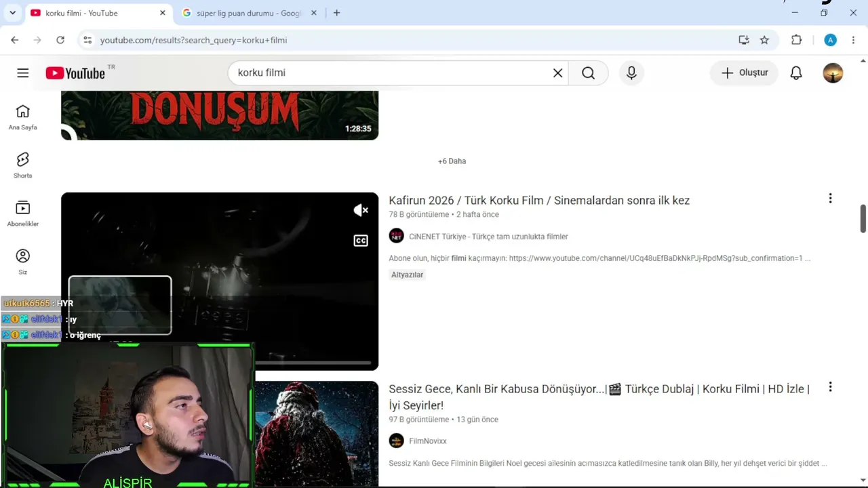The height and width of the screenshot is (488, 868).
Task: Click the Sessiz Kanlı Gece description text
Action: coord(608,464)
